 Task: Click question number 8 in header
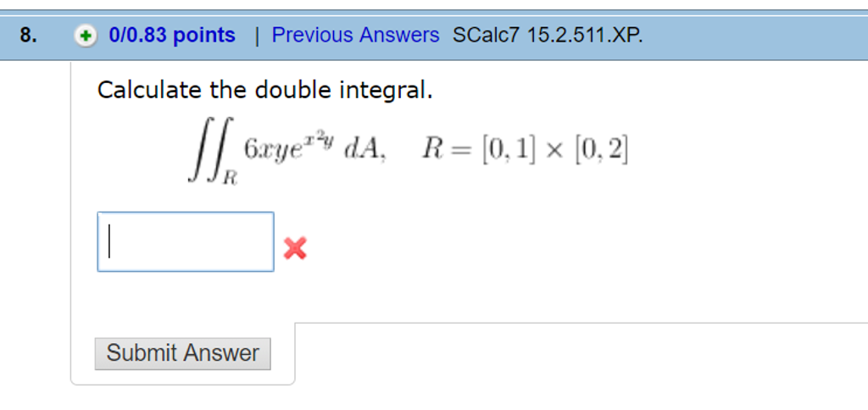click(29, 36)
